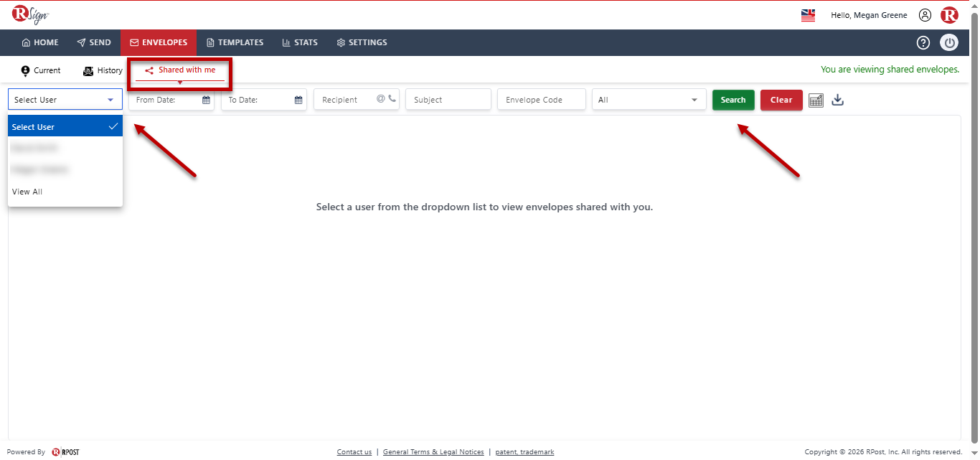Screen dimensions: 980x460
Task: Click the green Search button
Action: pos(733,100)
